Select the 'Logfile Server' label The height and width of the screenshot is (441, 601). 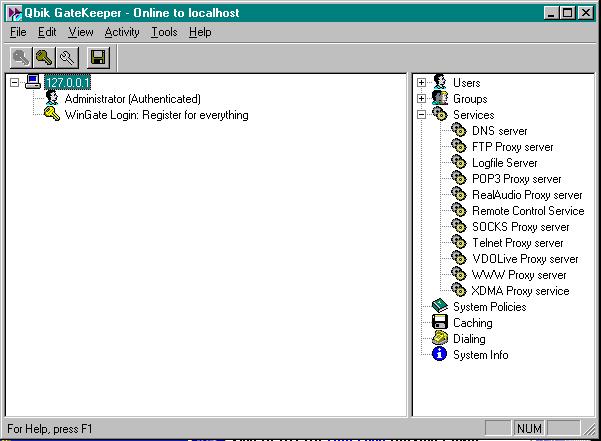(x=505, y=163)
